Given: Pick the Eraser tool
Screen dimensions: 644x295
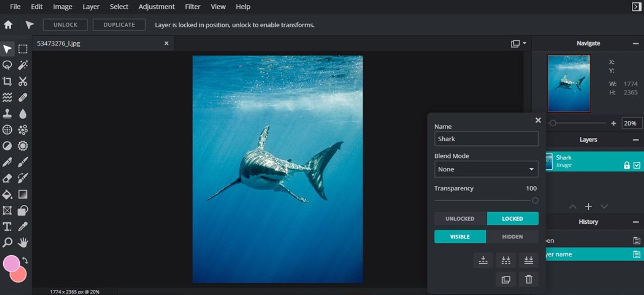Looking at the screenshot, I should [x=7, y=178].
